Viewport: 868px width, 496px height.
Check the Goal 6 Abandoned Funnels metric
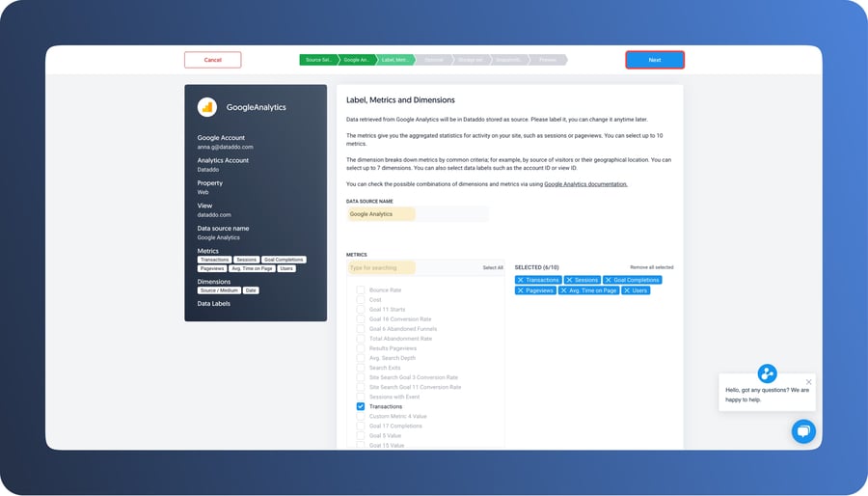(361, 329)
